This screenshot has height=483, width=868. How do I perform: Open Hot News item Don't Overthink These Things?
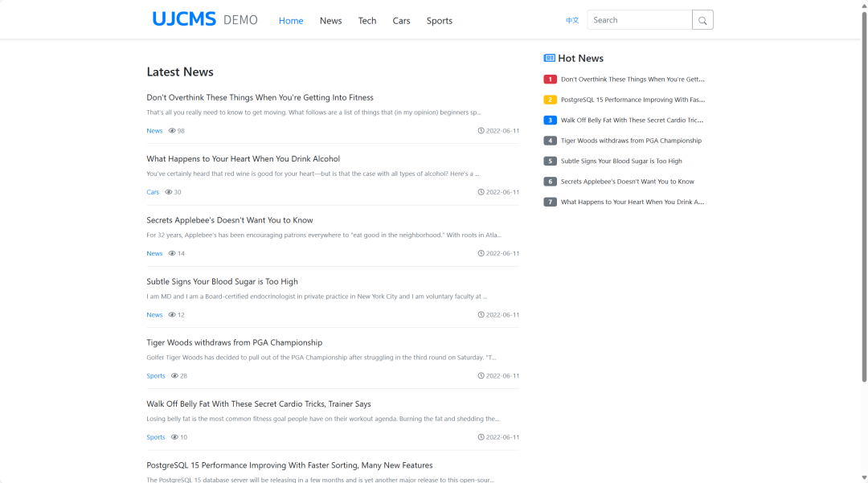(633, 79)
